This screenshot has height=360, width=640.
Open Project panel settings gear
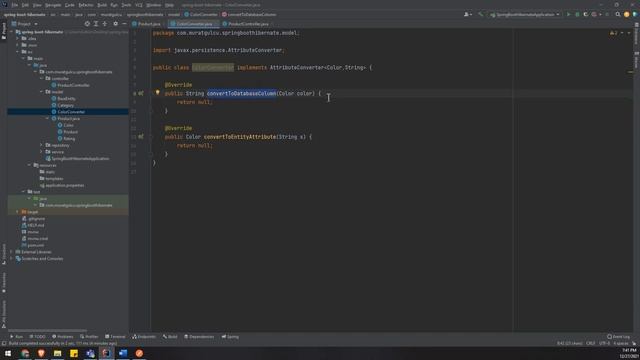(x=116, y=24)
